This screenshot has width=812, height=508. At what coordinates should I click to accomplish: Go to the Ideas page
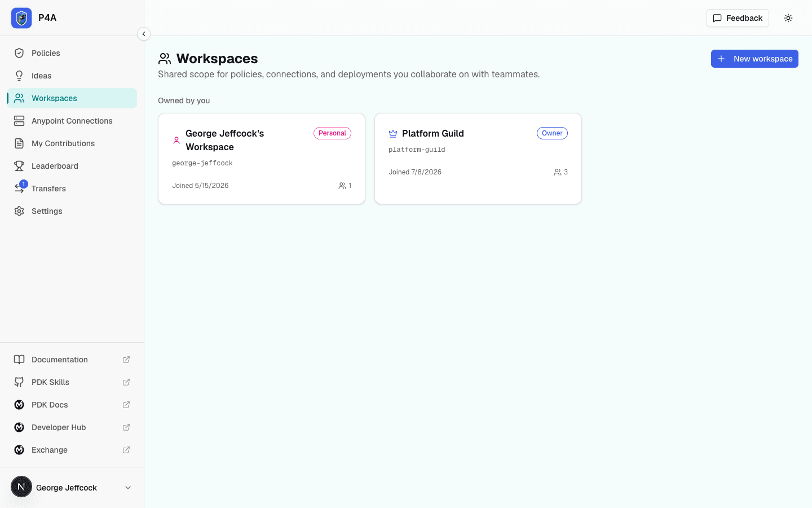point(72,76)
